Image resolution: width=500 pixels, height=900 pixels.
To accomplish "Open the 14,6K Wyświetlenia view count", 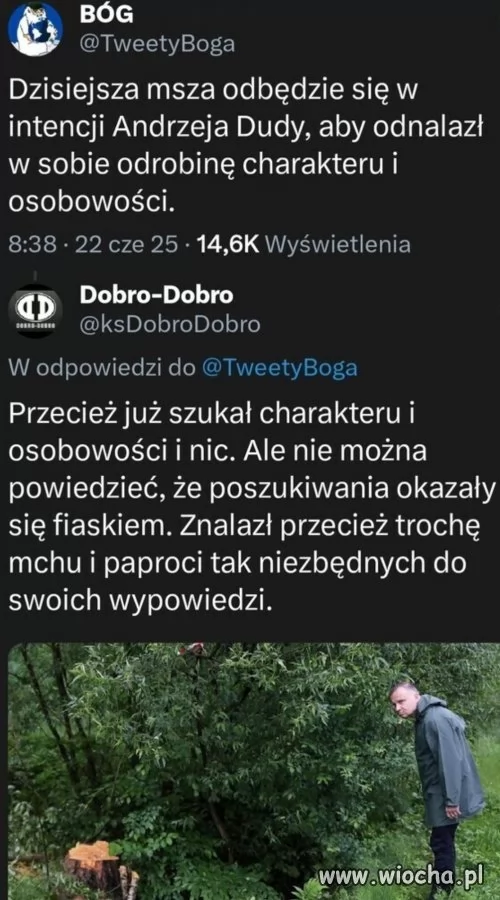I will click(304, 245).
